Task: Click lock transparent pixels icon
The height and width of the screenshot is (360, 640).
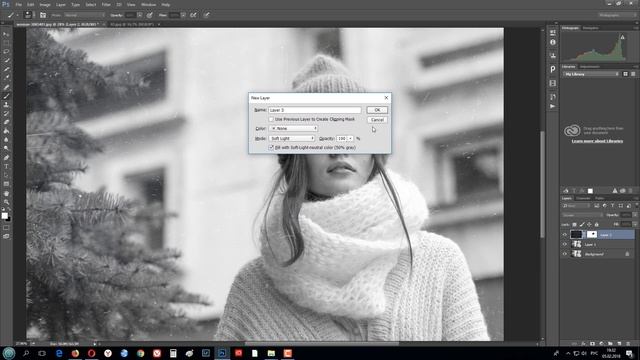Action: (x=574, y=224)
